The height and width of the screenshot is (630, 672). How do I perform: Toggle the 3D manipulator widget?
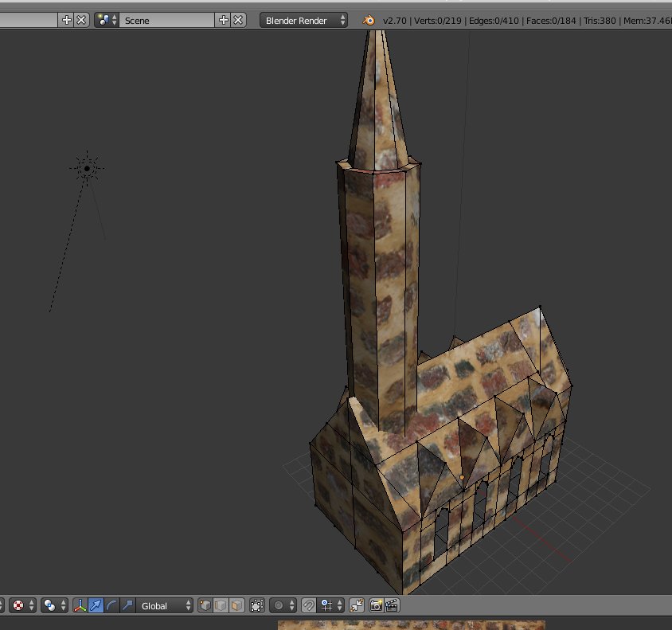(80, 605)
